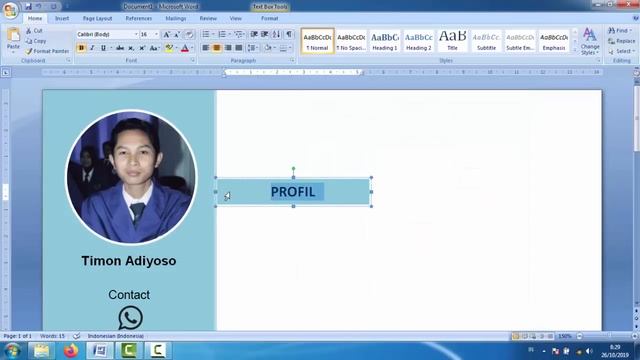Apply text highlight color
640x360 pixels.
click(x=169, y=48)
